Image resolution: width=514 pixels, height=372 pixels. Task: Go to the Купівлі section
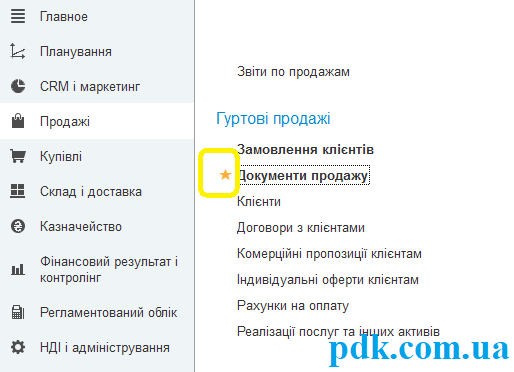pyautogui.click(x=61, y=156)
